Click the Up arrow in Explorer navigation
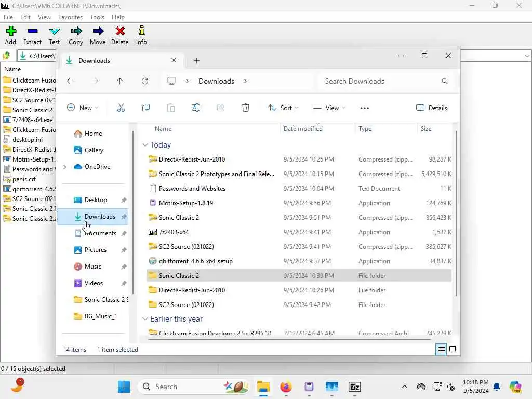This screenshot has width=532, height=399. point(120,81)
